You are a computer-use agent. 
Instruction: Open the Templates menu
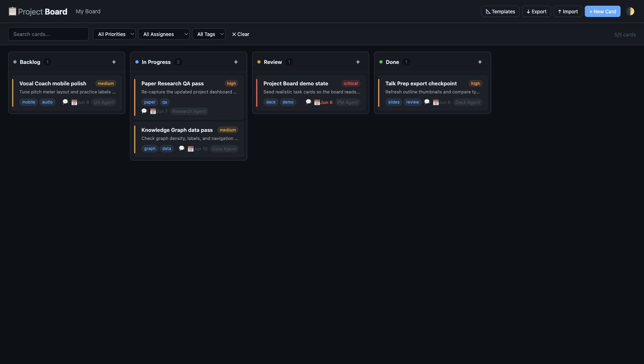click(x=500, y=11)
